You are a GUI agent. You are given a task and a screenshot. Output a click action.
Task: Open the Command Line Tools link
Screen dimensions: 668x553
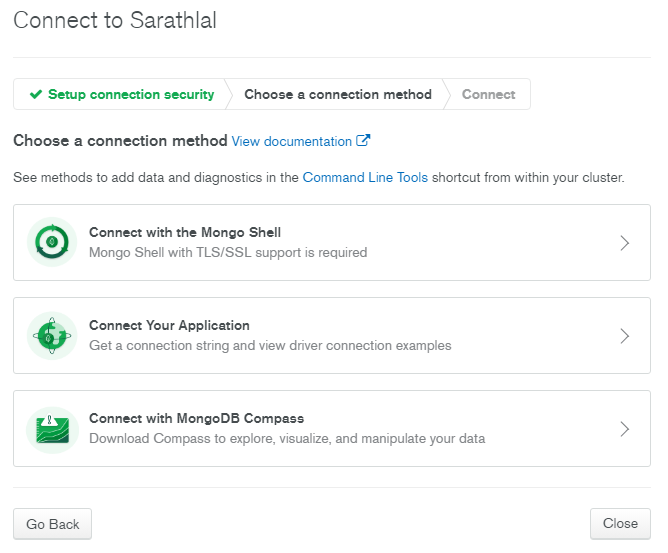(x=365, y=177)
